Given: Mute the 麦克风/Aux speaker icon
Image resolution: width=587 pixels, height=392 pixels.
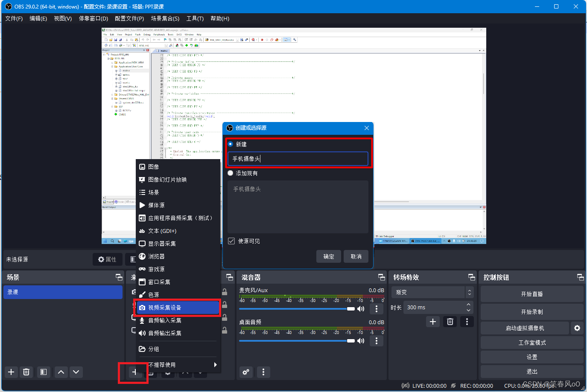Looking at the screenshot, I should (361, 309).
